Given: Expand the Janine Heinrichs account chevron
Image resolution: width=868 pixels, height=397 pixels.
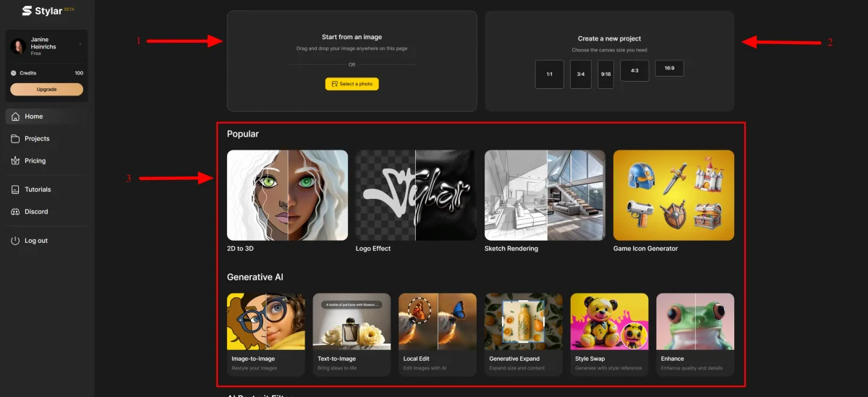Looking at the screenshot, I should [x=80, y=45].
